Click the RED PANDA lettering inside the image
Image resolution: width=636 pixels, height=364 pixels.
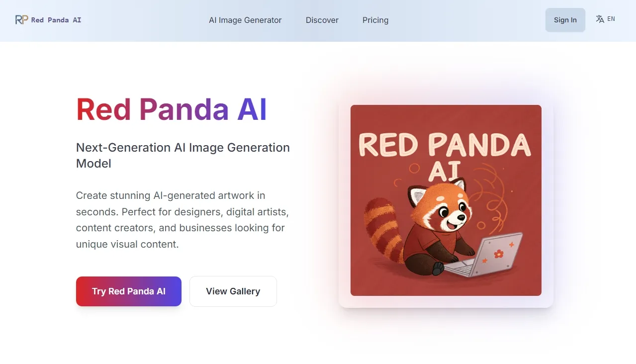pos(445,144)
